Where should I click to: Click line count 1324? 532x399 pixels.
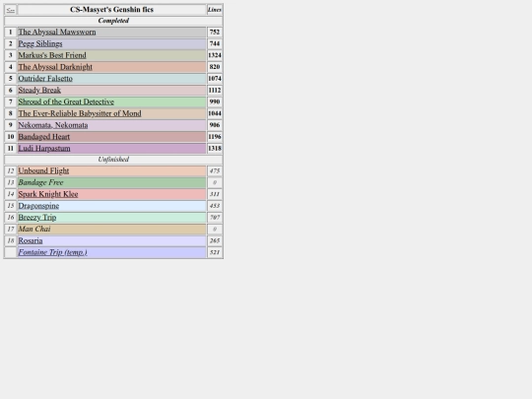pyautogui.click(x=215, y=55)
